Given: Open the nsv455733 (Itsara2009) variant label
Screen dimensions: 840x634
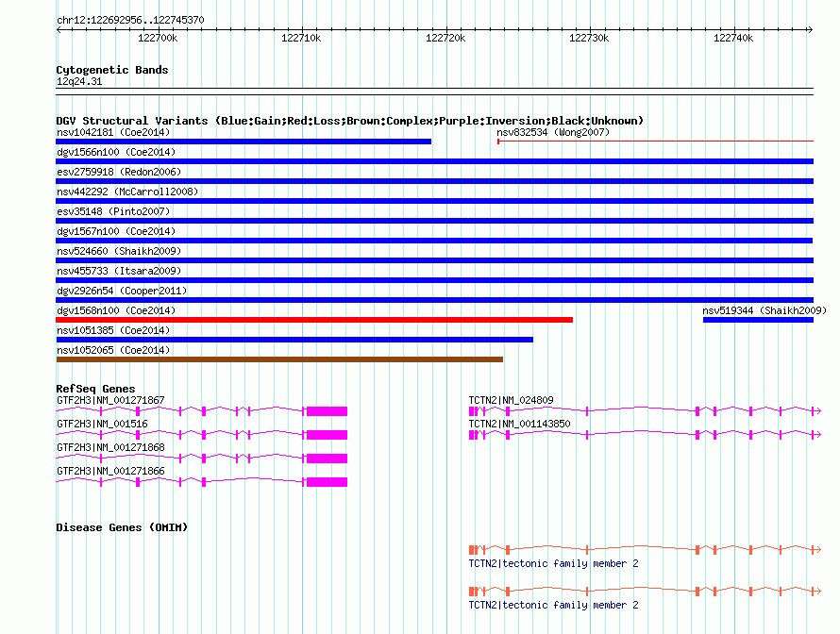Looking at the screenshot, I should coord(119,271).
